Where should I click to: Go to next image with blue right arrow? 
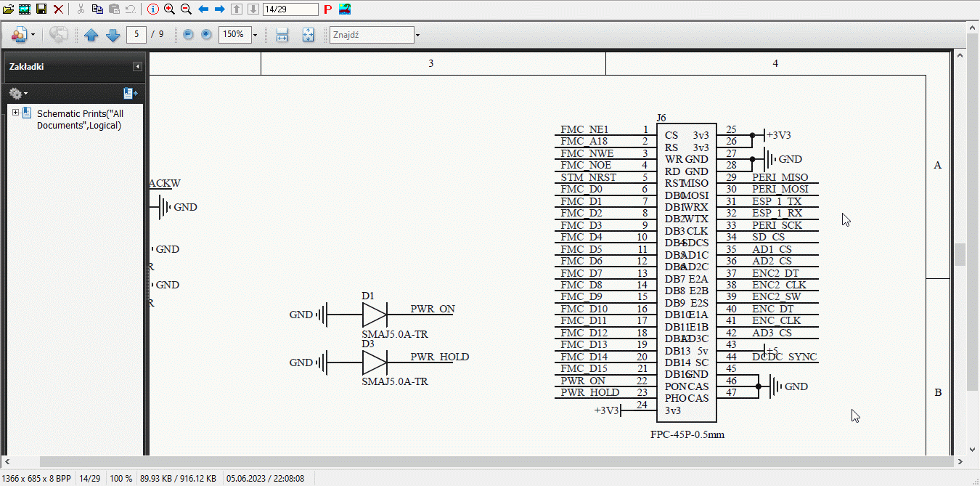point(219,9)
